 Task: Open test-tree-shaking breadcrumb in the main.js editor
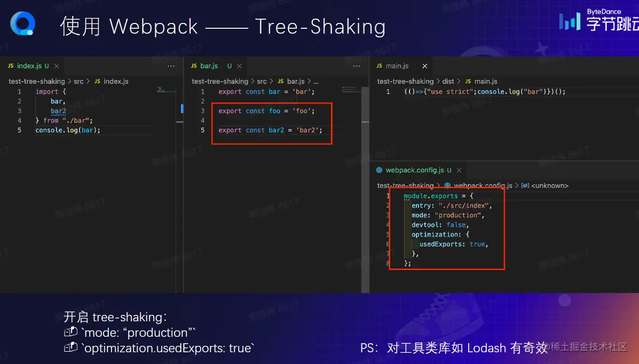(406, 82)
